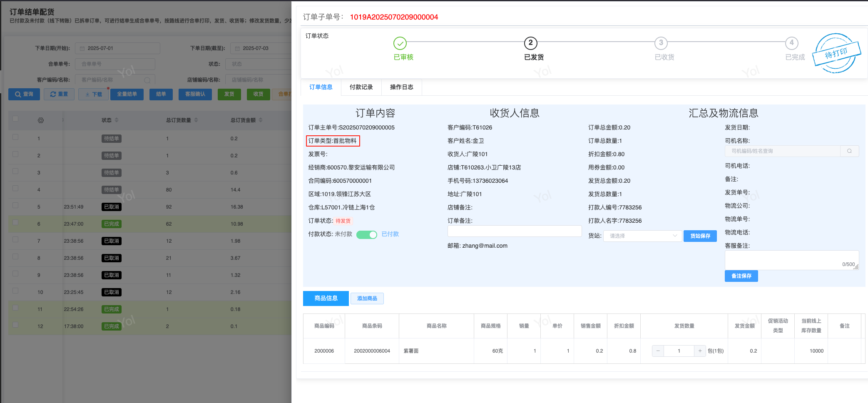This screenshot has height=403, width=868.
Task: Check the checkbox for row 1
Action: tap(15, 137)
